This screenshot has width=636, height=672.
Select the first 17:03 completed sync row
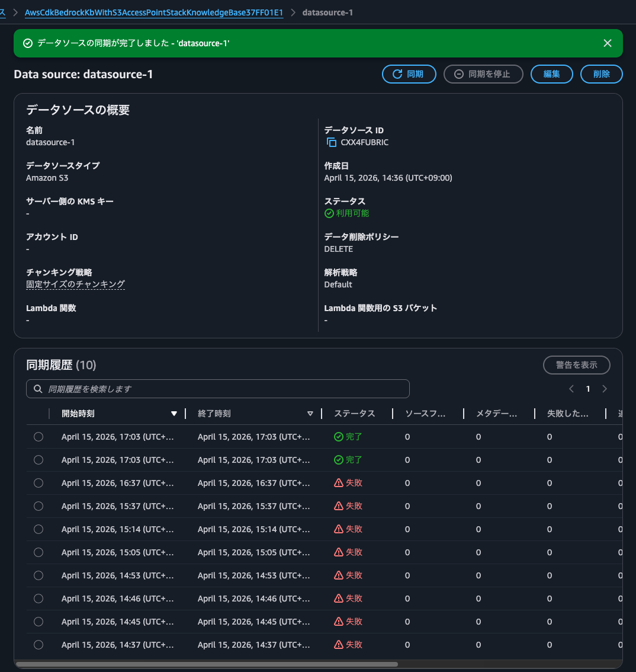38,437
